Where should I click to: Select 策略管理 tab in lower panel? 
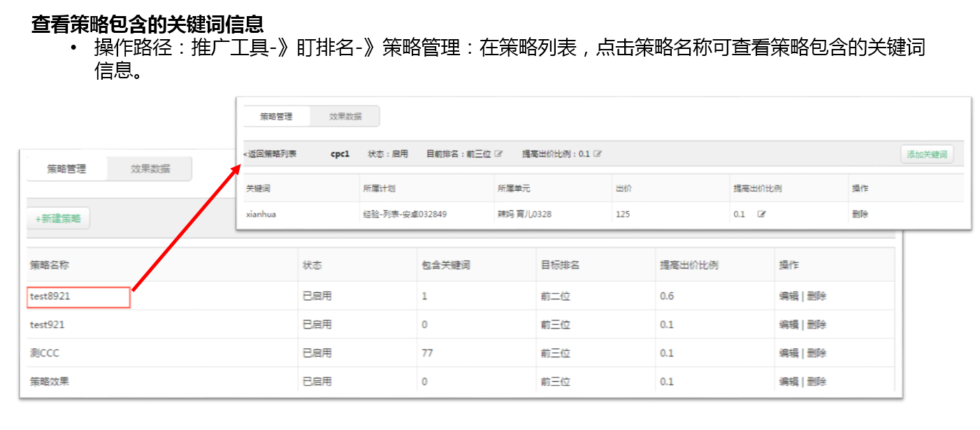click(x=66, y=169)
